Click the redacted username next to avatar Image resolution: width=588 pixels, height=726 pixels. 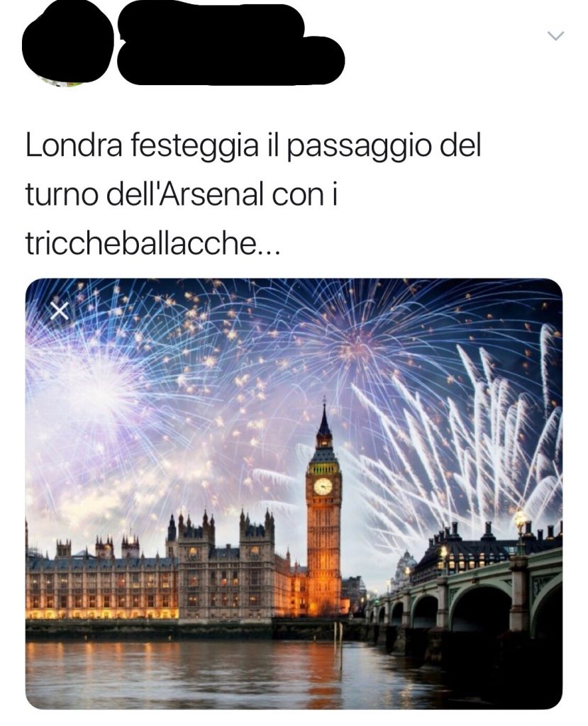pyautogui.click(x=231, y=44)
